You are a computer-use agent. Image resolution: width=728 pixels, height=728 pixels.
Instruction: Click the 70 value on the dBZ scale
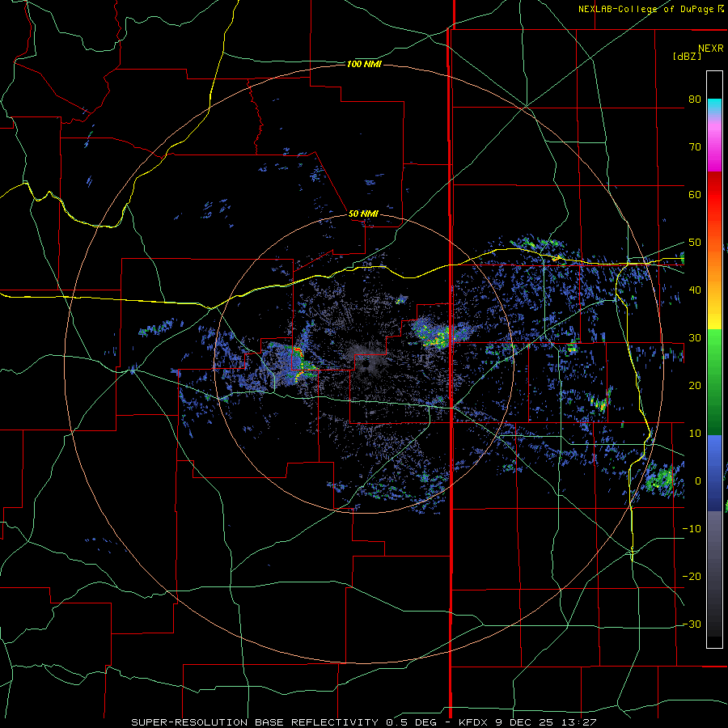pyautogui.click(x=695, y=146)
